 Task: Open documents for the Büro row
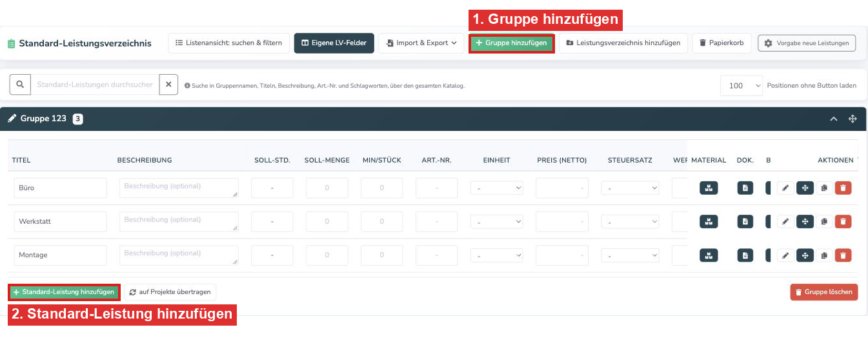pos(745,188)
